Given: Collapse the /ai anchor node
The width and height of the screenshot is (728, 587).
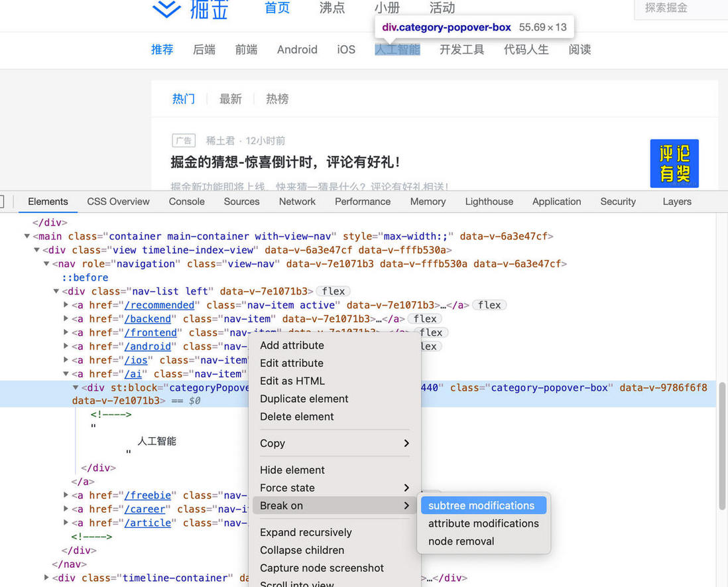Looking at the screenshot, I should click(66, 374).
